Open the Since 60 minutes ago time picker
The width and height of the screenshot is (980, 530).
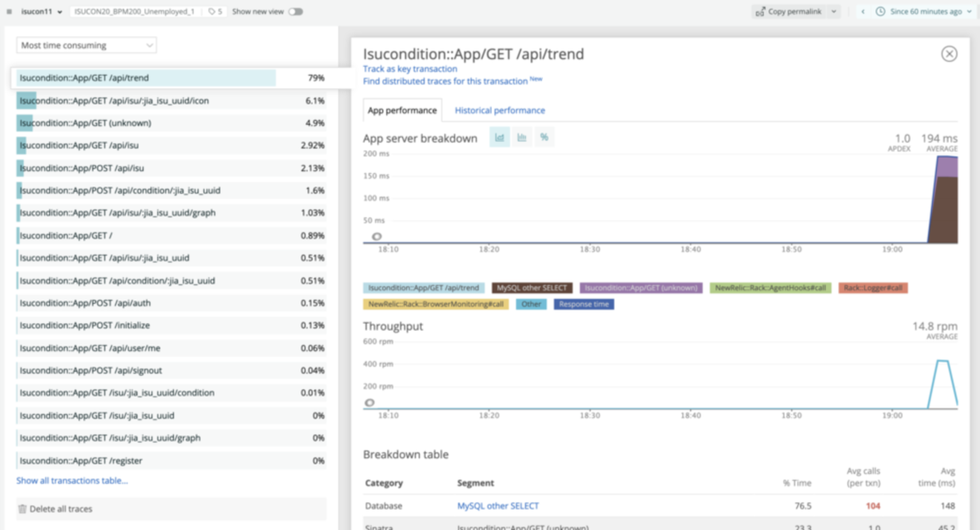924,12
